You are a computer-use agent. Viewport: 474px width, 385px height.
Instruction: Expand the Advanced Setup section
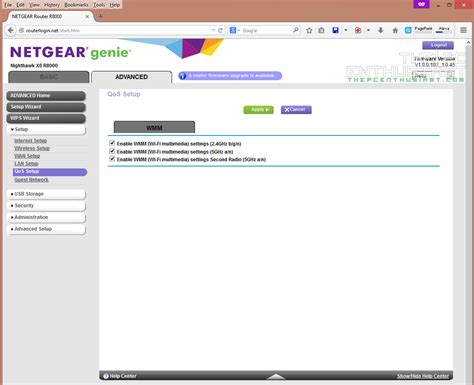click(x=46, y=229)
